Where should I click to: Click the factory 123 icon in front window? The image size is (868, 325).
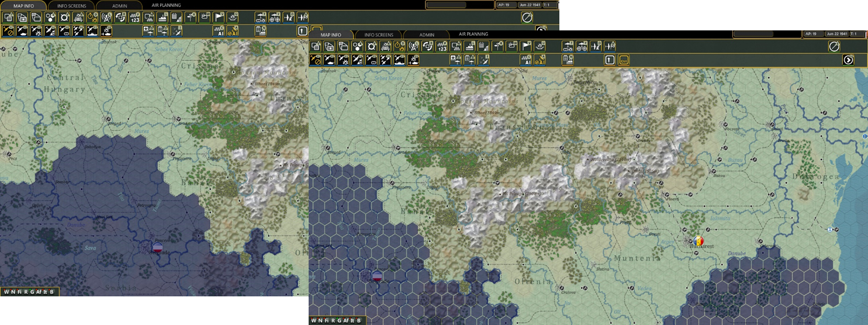pos(441,46)
